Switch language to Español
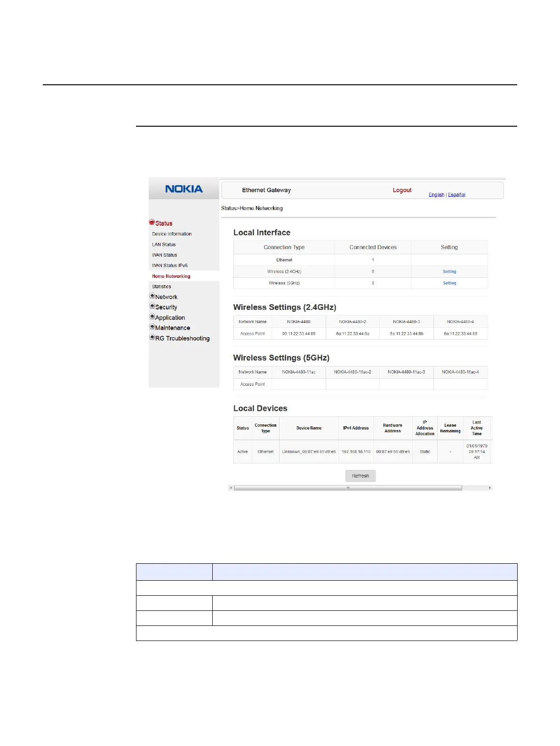The height and width of the screenshot is (746, 560). pos(456,195)
